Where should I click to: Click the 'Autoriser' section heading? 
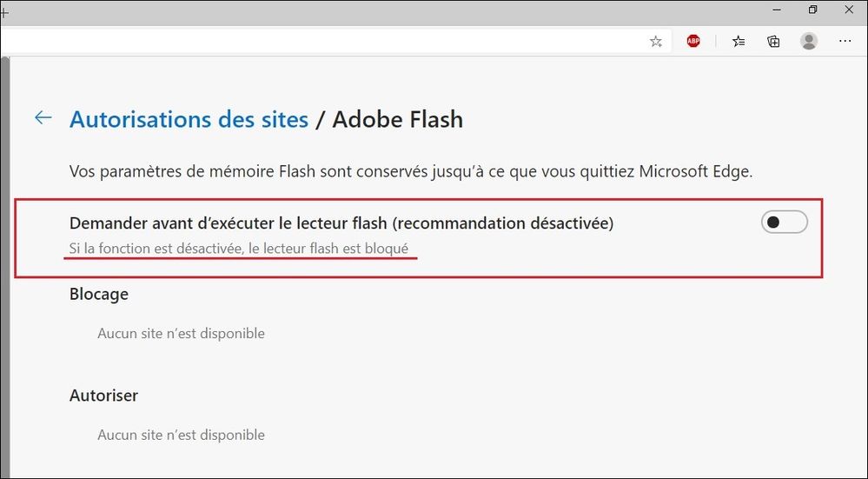click(x=103, y=396)
